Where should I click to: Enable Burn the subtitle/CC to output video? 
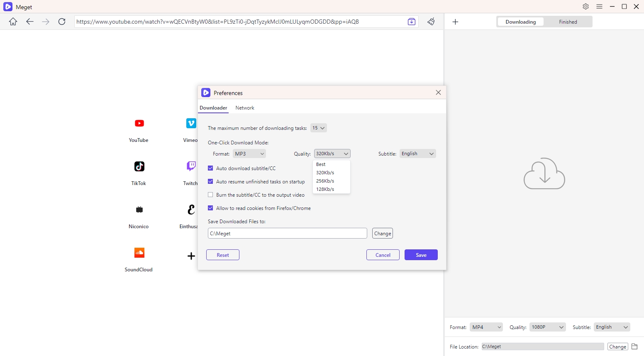210,195
